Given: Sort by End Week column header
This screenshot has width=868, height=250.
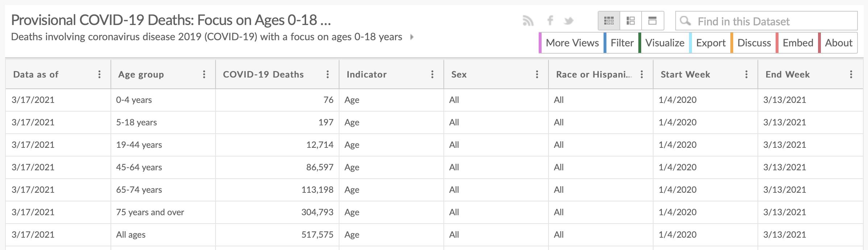Looking at the screenshot, I should coord(788,74).
